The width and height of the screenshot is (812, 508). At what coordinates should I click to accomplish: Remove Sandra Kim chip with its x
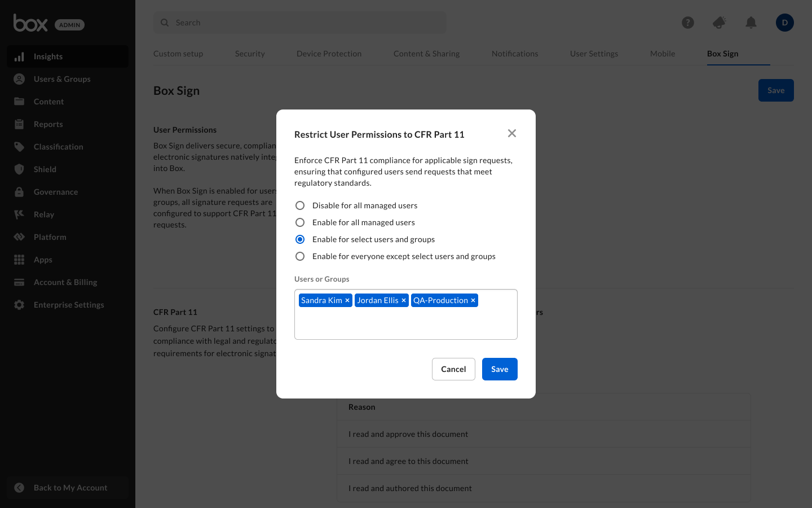347,300
